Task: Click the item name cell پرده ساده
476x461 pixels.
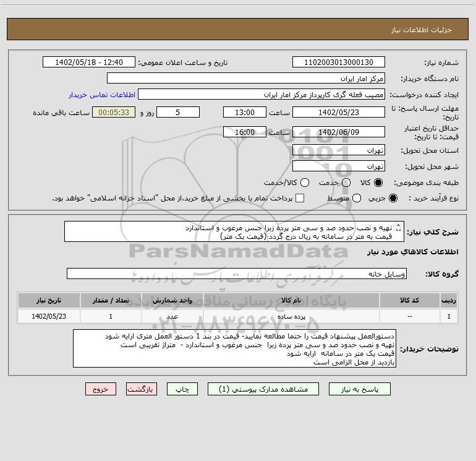Action: coord(291,317)
